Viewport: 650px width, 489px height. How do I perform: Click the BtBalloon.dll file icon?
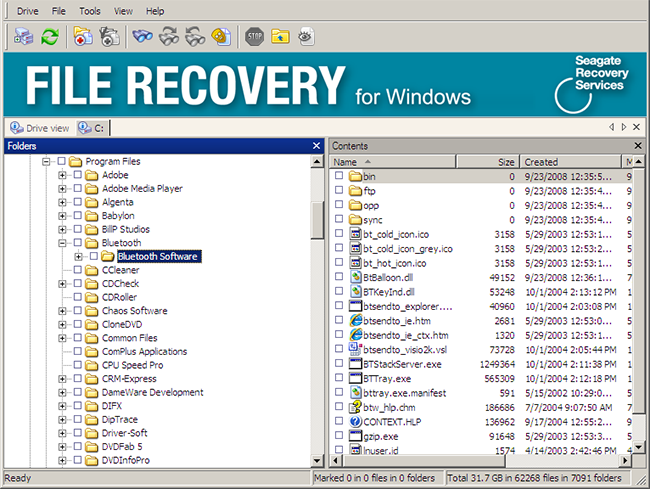(356, 277)
